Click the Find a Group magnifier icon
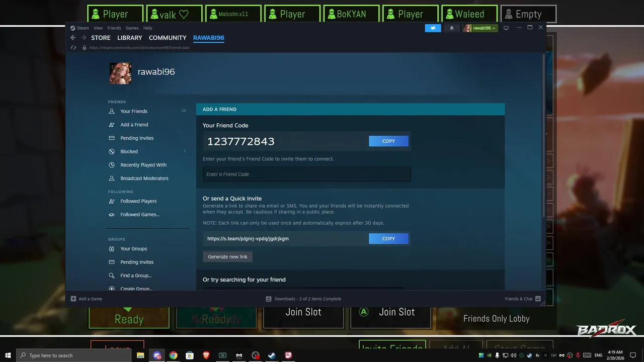 pyautogui.click(x=112, y=276)
